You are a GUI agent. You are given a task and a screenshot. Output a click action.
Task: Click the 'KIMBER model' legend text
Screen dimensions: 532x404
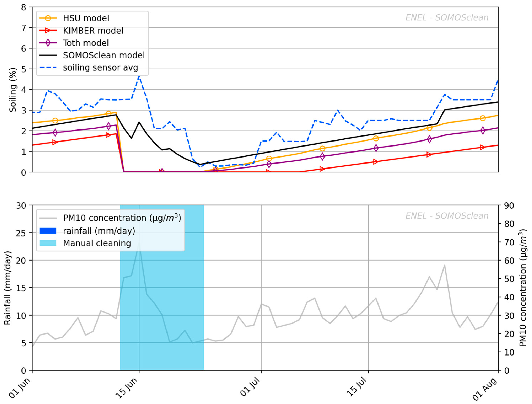click(x=93, y=31)
